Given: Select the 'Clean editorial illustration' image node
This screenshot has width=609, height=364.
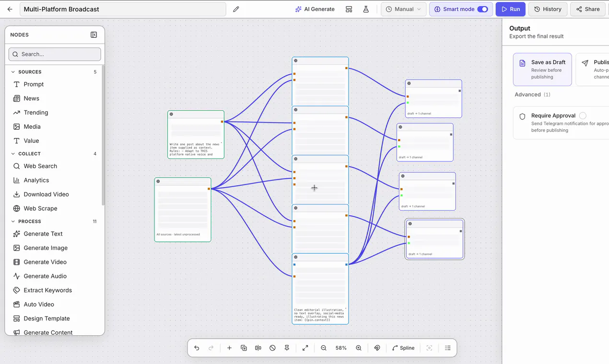Looking at the screenshot, I should click(320, 289).
